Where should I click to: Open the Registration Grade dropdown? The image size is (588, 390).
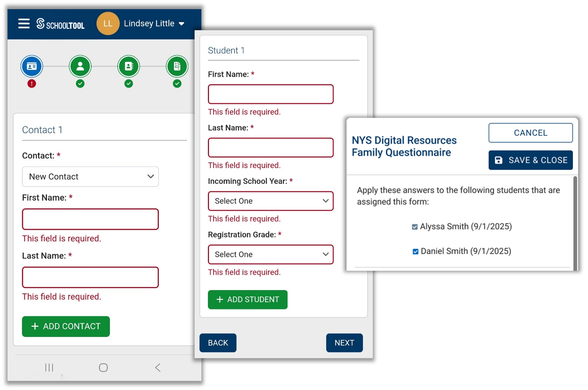pos(271,254)
